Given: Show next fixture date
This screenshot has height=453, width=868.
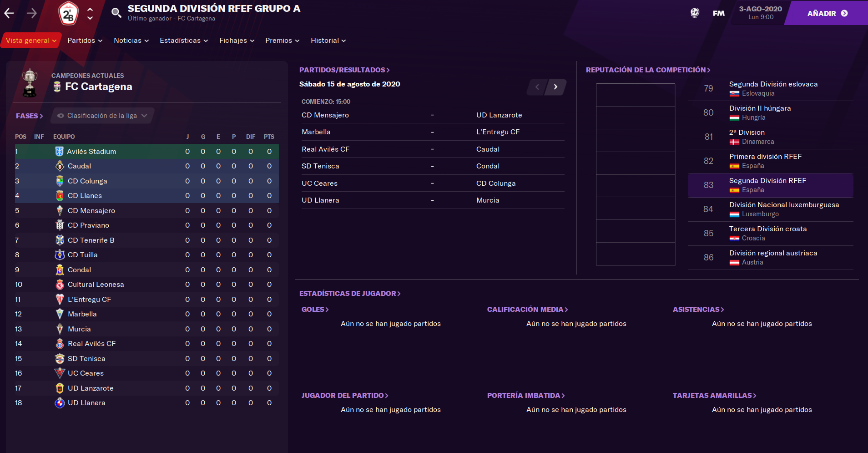Looking at the screenshot, I should click(x=556, y=87).
